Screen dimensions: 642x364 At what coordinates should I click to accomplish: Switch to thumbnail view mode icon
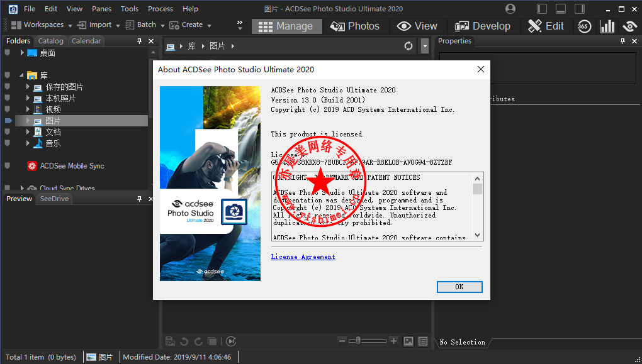[x=408, y=341]
